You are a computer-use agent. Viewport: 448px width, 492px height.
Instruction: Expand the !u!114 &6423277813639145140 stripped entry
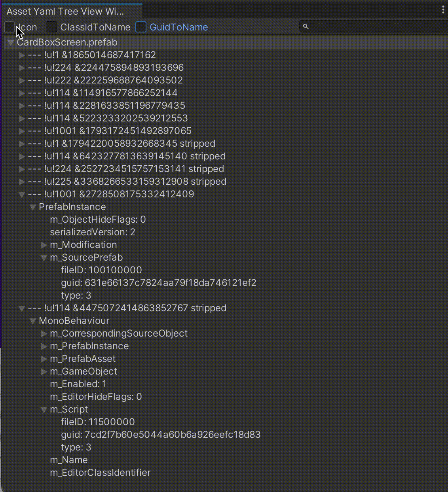22,157
